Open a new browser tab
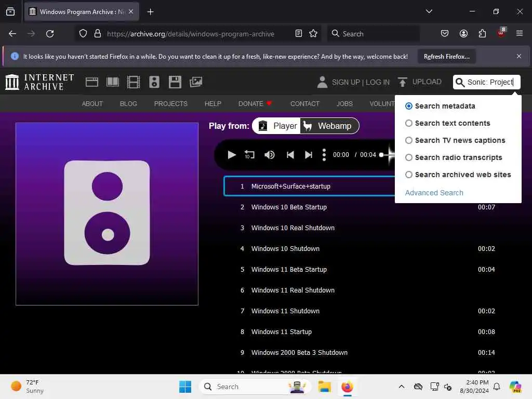This screenshot has height=399, width=532. tap(150, 12)
